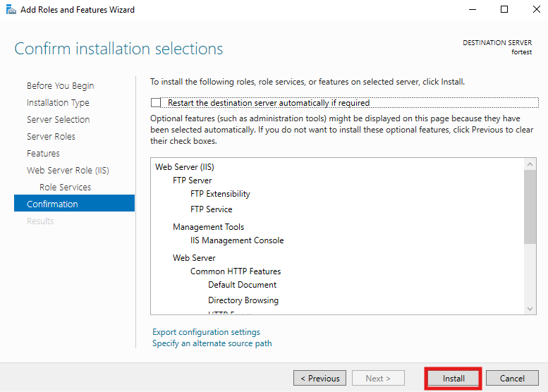Select Common HTTP Features entry
Screen dimensions: 548x392
236,271
